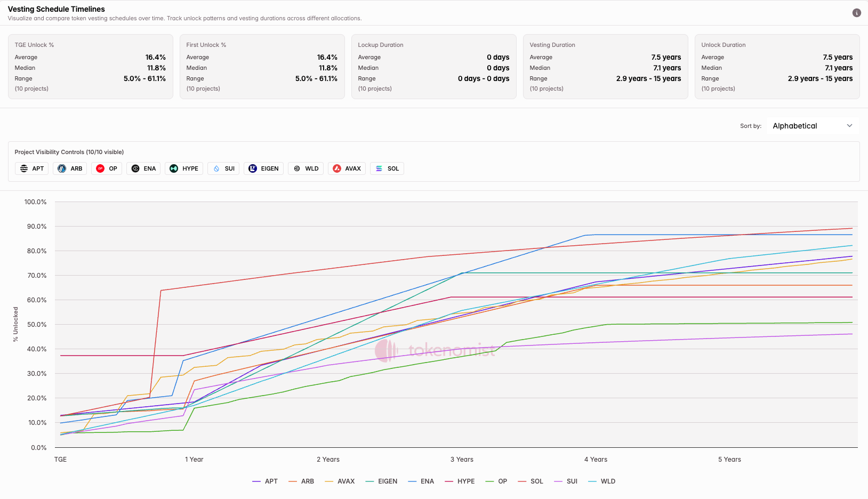Click the Avalanche red logo icon
Screen dimensions: 868x499
[x=337, y=168]
